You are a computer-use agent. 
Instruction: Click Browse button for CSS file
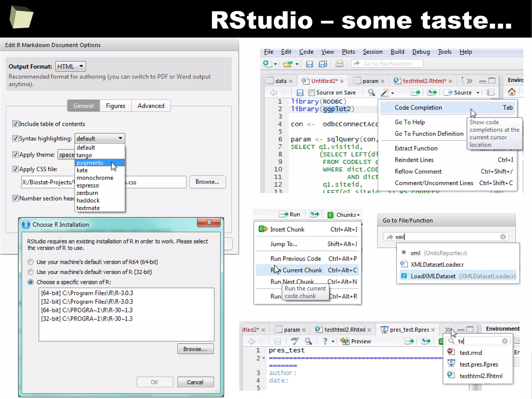click(207, 182)
